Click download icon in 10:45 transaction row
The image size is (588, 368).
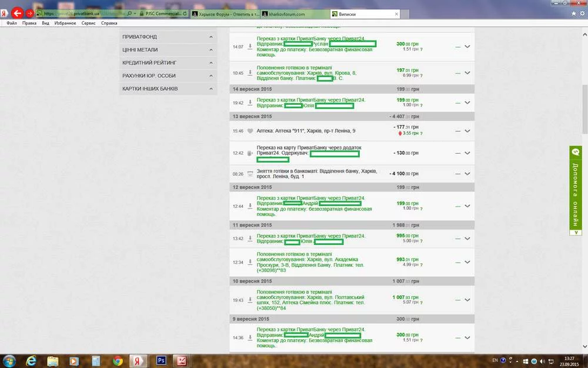[x=250, y=72]
